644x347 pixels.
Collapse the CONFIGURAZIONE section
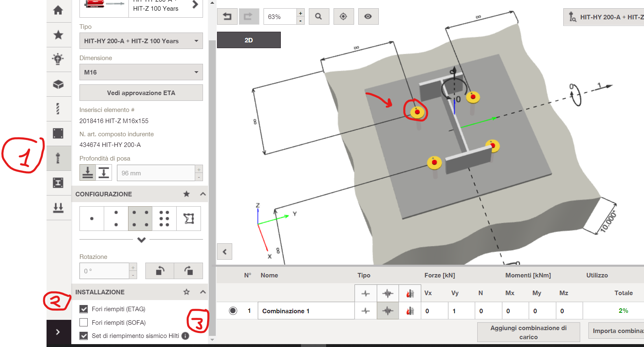203,194
